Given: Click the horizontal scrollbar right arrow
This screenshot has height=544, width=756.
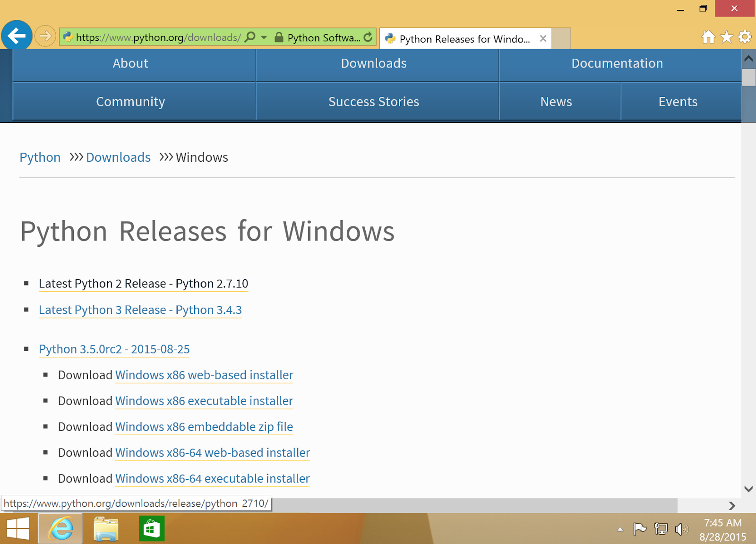Looking at the screenshot, I should pos(732,506).
